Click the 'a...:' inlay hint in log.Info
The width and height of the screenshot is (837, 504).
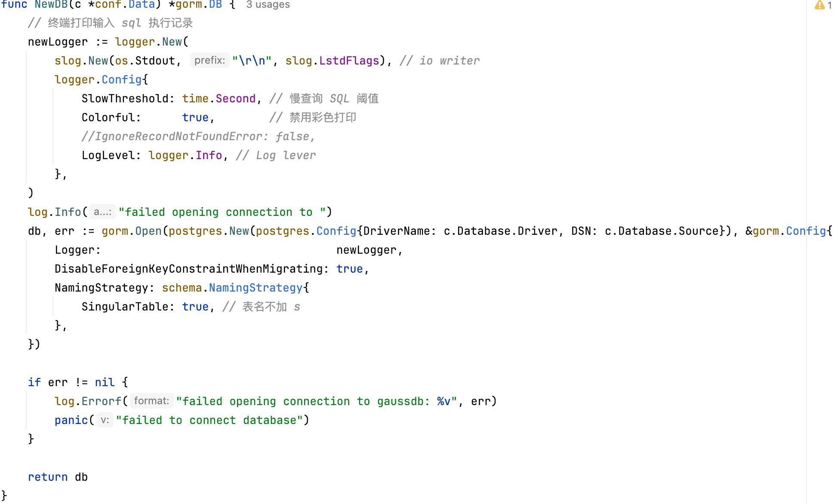coord(102,212)
